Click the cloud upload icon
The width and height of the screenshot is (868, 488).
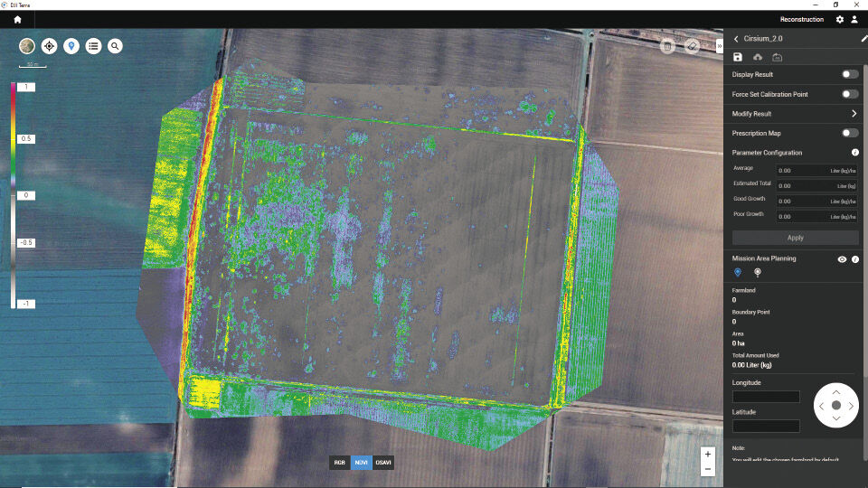click(x=758, y=57)
